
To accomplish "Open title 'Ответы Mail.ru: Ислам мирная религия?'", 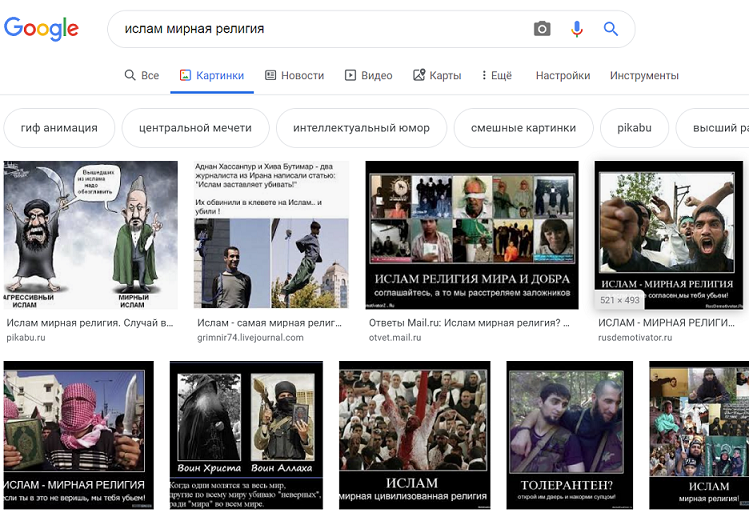I will [469, 323].
